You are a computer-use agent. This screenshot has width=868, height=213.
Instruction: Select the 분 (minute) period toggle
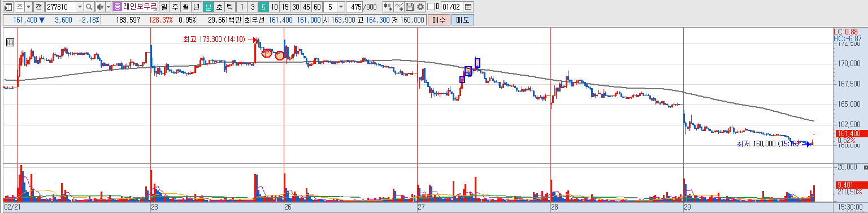[x=208, y=7]
